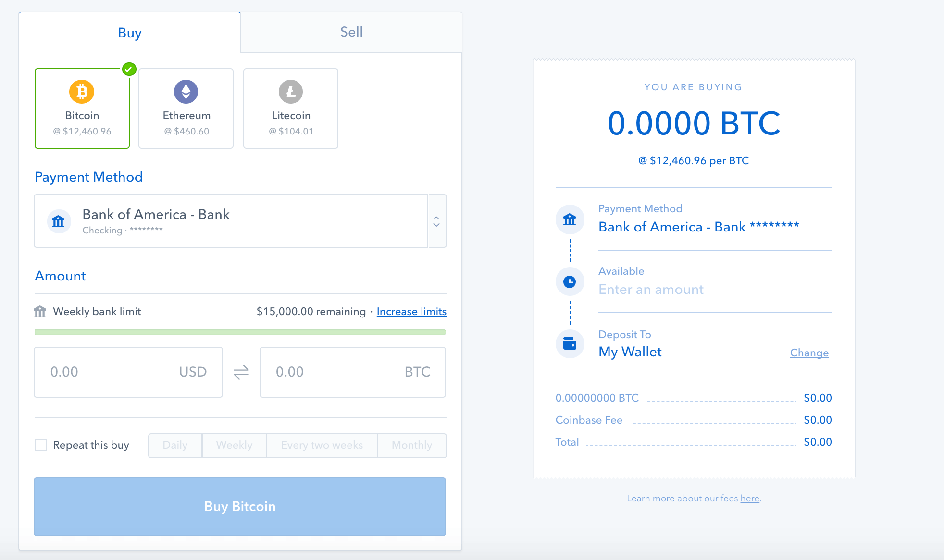Open the currency swap expander
This screenshot has width=944, height=560.
[x=241, y=372]
